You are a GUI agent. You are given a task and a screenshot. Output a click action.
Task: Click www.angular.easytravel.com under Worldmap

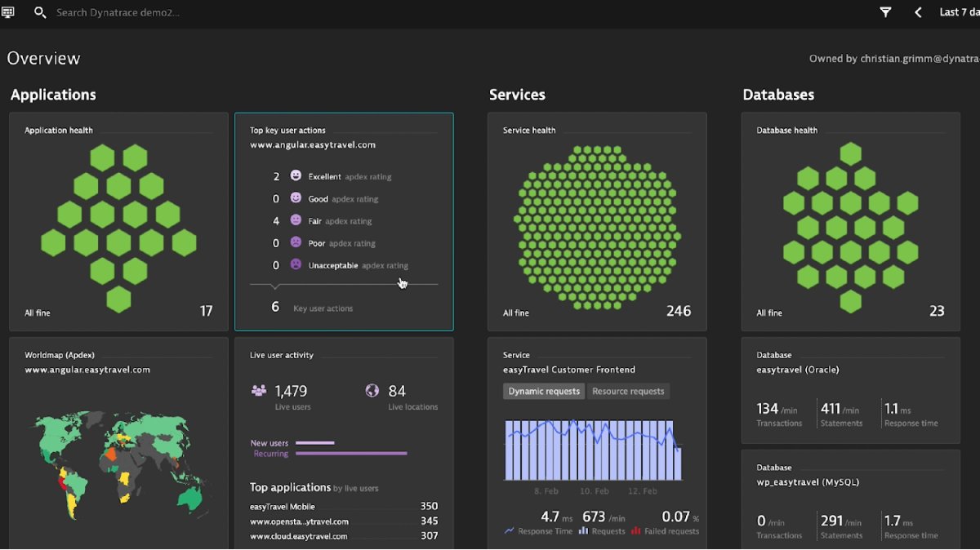(x=87, y=370)
